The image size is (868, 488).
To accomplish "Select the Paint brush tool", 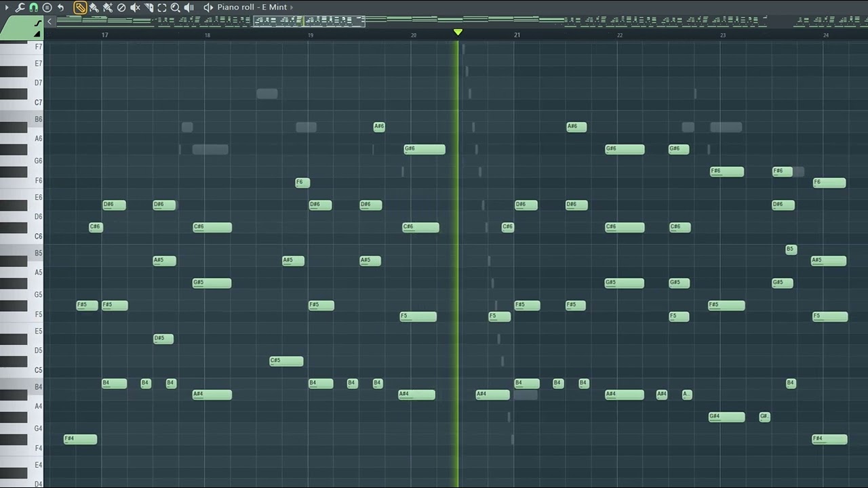I will coord(94,7).
